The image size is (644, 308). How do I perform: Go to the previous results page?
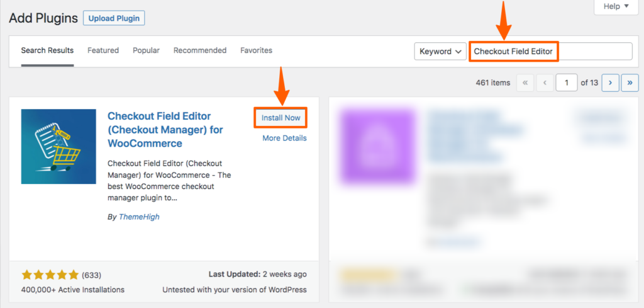[x=545, y=83]
